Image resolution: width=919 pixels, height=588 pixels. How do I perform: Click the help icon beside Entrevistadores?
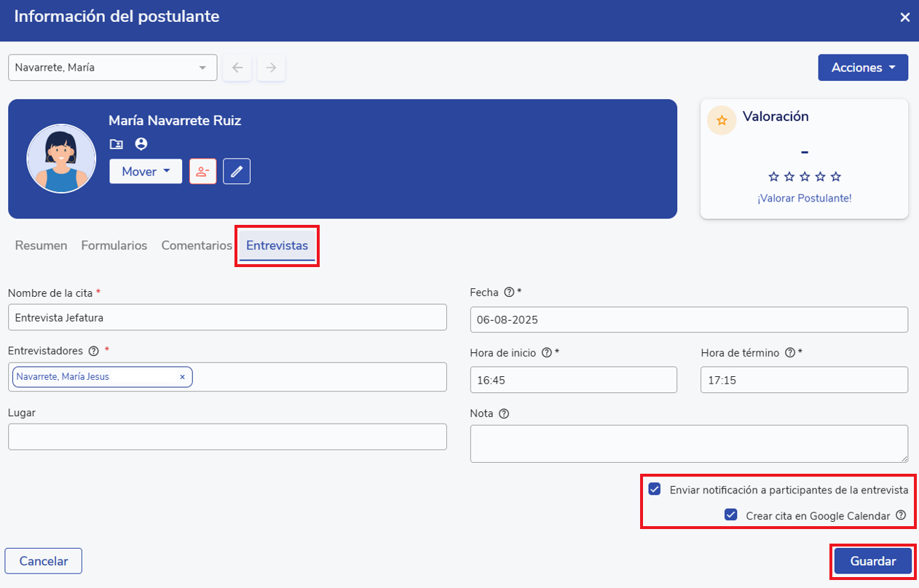coord(93,351)
